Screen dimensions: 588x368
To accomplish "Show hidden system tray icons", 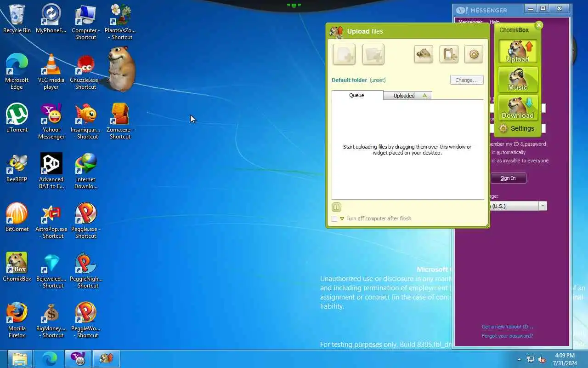I will click(x=520, y=359).
